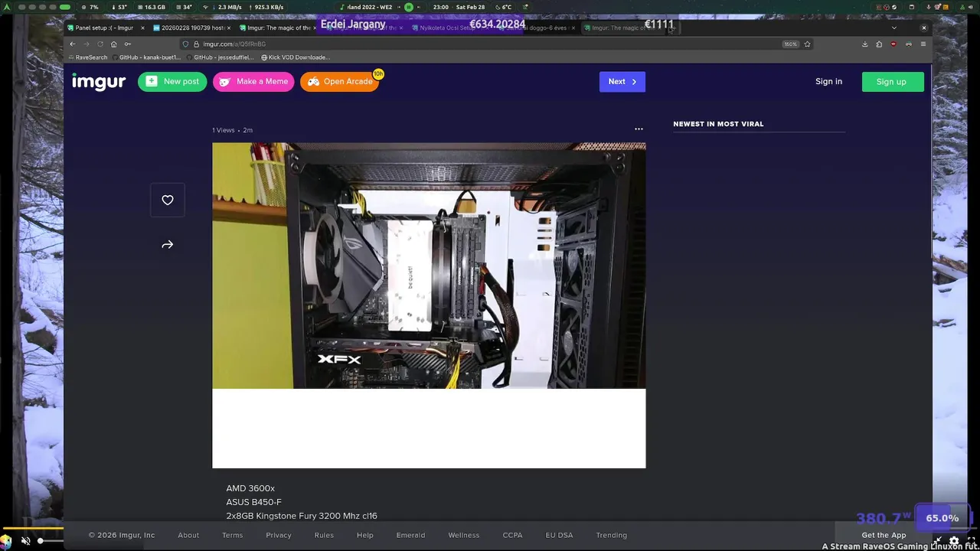The height and width of the screenshot is (551, 980).
Task: Click the browser Back arrow
Action: [x=73, y=44]
